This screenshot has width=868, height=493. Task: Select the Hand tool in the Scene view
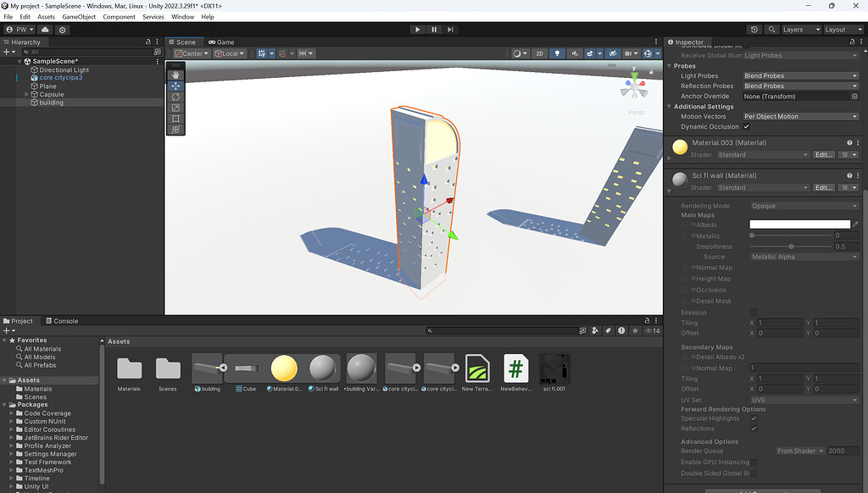coord(175,75)
